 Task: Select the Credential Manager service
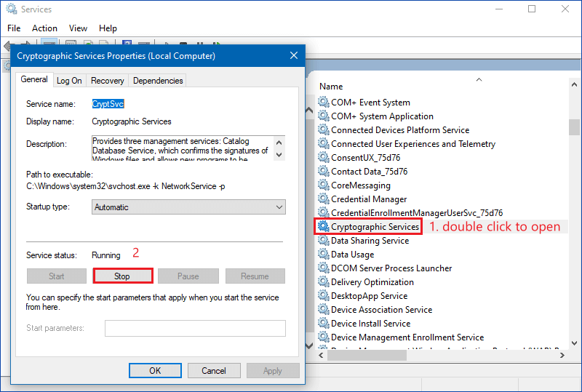(x=369, y=199)
